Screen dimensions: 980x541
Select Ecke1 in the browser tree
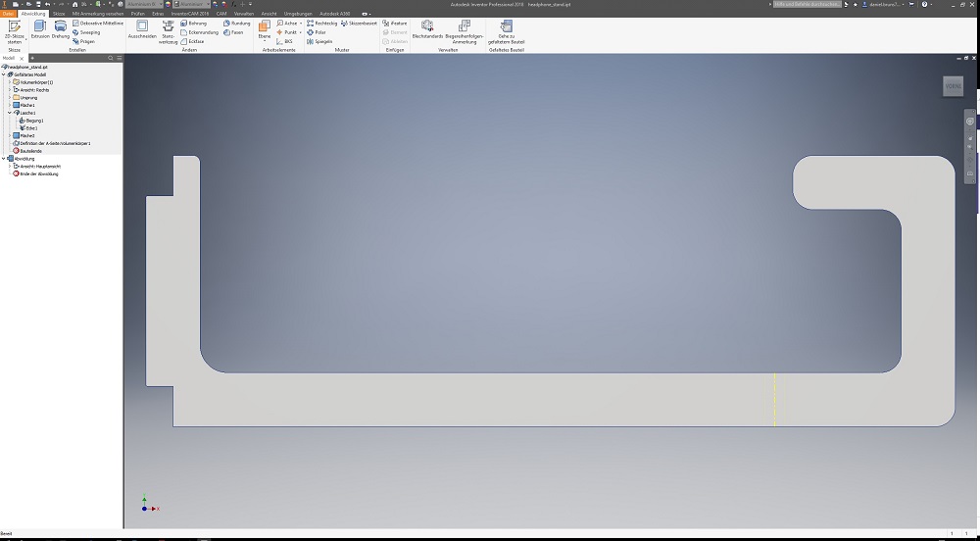click(x=28, y=128)
